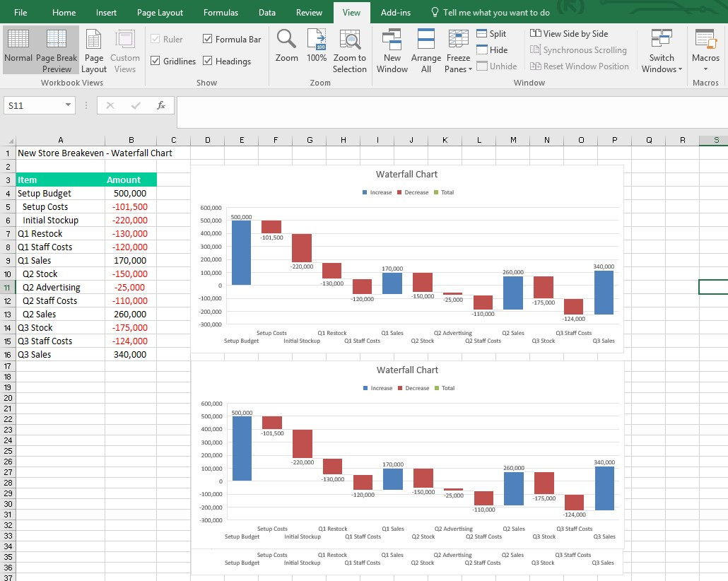Open the Formulas ribbon tab
Screen dimensions: 728x581
221,13
